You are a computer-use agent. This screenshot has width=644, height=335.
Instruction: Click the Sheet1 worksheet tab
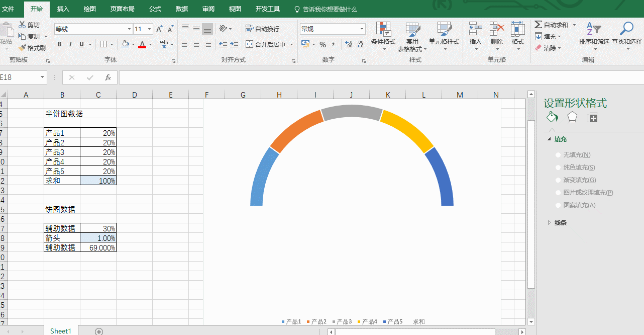60,330
